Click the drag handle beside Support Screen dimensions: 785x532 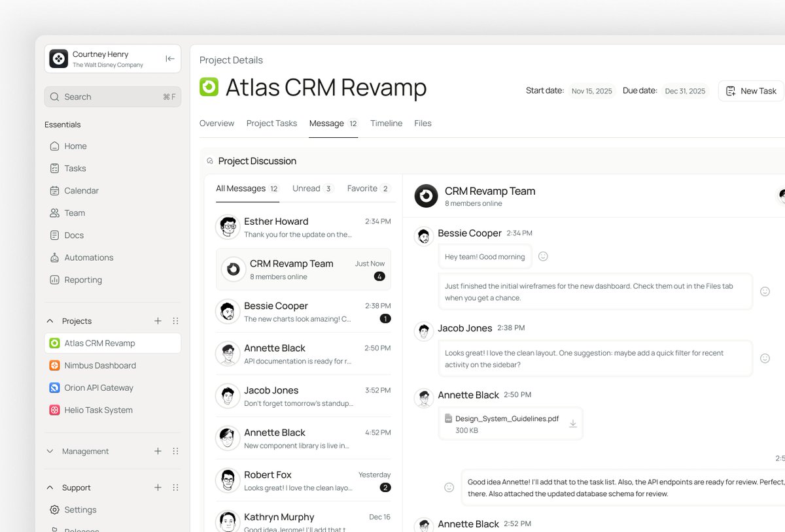(175, 488)
